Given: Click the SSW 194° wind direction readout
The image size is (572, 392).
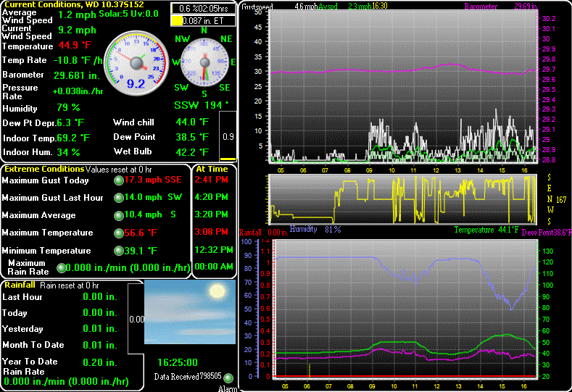Looking at the screenshot, I should [x=202, y=105].
